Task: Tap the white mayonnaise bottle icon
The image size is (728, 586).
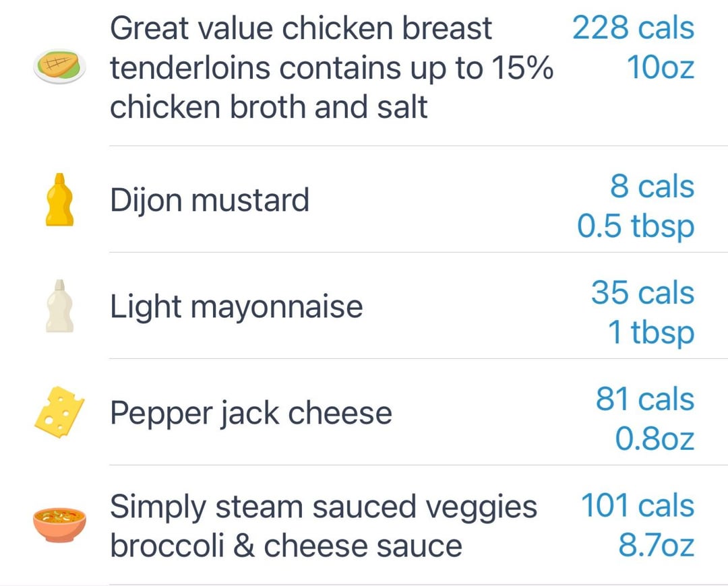Action: (59, 306)
